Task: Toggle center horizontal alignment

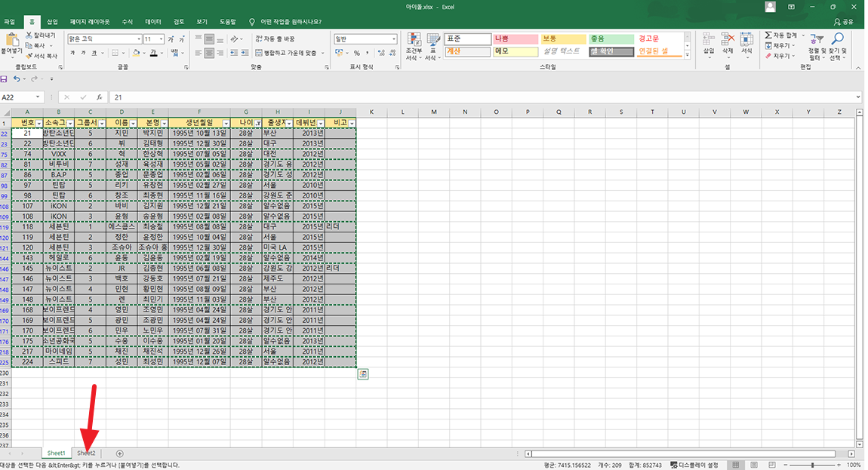Action: 209,53
